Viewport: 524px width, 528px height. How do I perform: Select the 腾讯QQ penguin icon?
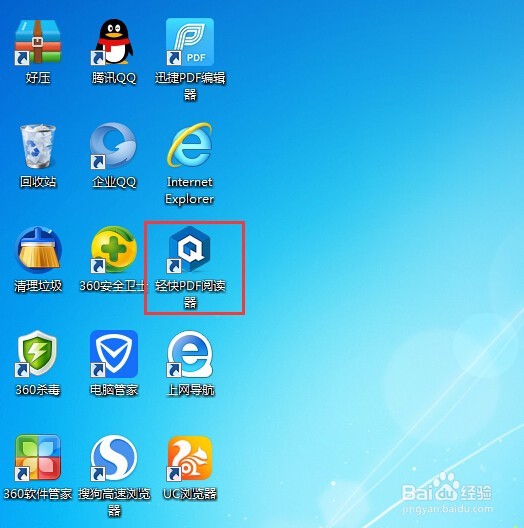113,42
